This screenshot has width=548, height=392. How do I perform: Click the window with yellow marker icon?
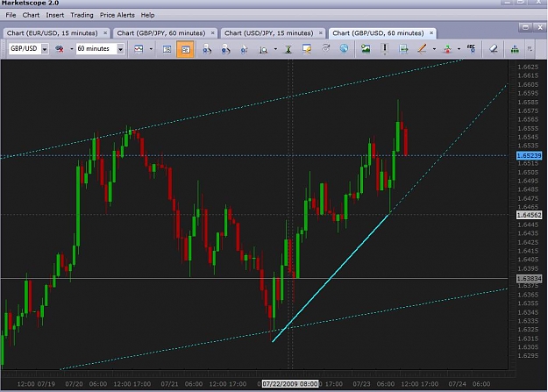point(307,49)
